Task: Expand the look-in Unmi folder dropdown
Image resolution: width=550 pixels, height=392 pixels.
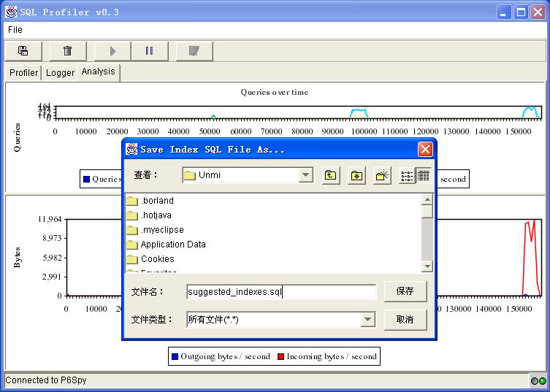Action: pos(306,175)
